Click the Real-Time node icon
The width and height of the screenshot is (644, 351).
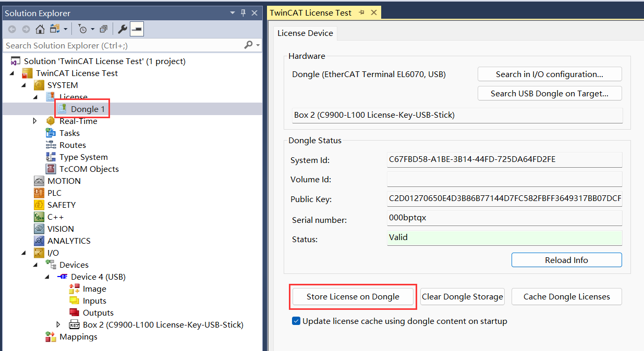(x=51, y=121)
